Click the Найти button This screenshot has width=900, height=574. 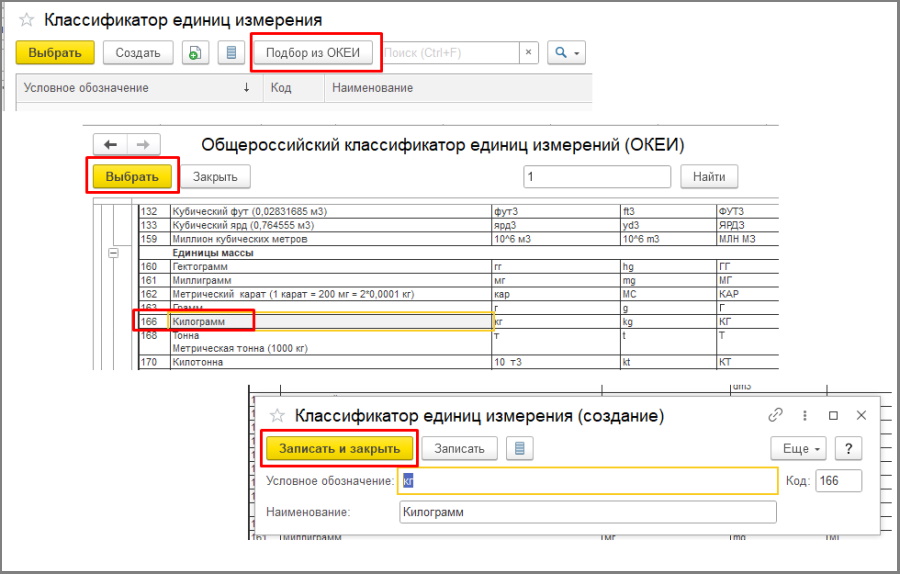click(709, 177)
